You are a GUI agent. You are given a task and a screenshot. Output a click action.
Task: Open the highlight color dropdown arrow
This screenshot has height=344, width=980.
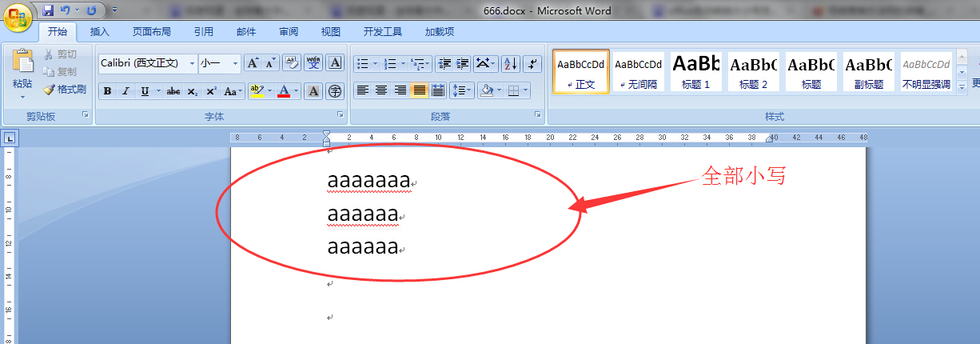pos(269,91)
